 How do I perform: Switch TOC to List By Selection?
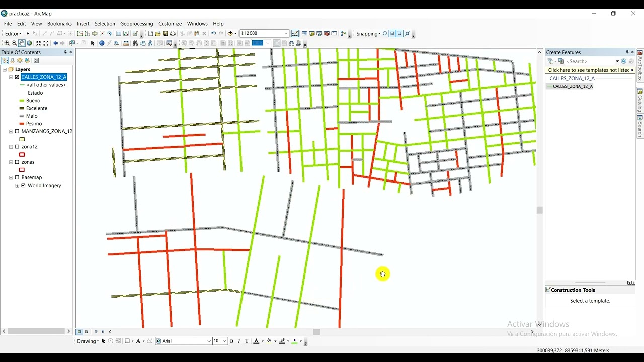coord(28,61)
